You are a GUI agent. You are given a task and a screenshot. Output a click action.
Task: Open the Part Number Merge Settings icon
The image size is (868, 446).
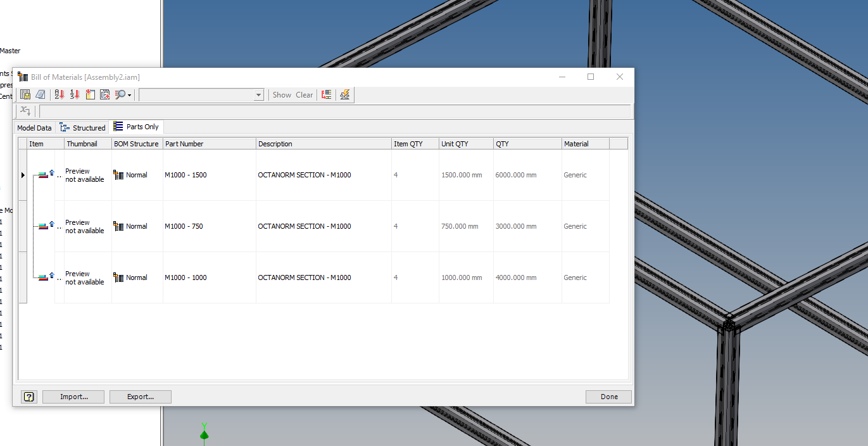pos(104,94)
